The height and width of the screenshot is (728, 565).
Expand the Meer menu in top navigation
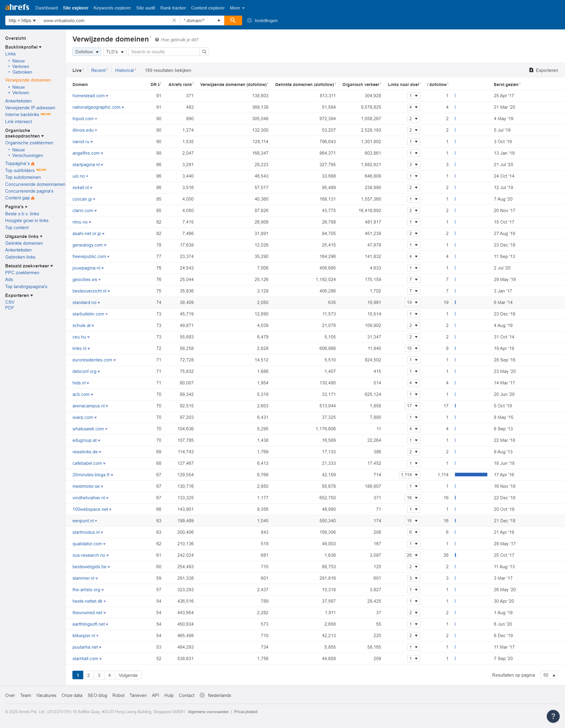click(x=237, y=8)
